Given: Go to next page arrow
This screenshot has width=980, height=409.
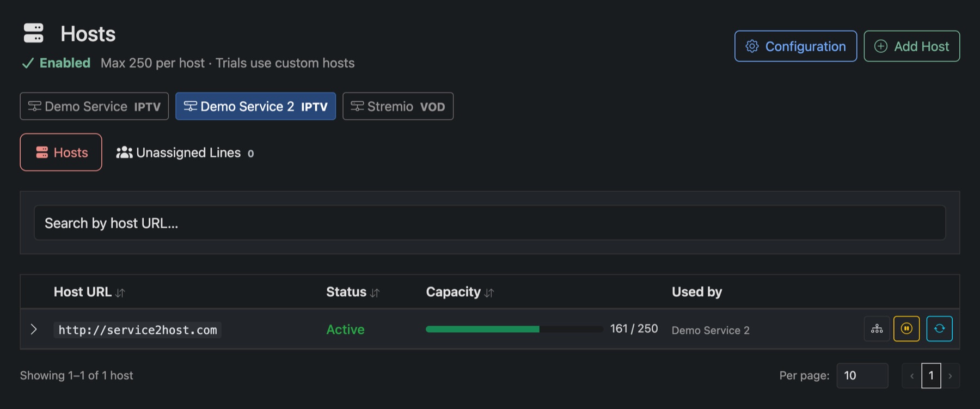Looking at the screenshot, I should (951, 376).
